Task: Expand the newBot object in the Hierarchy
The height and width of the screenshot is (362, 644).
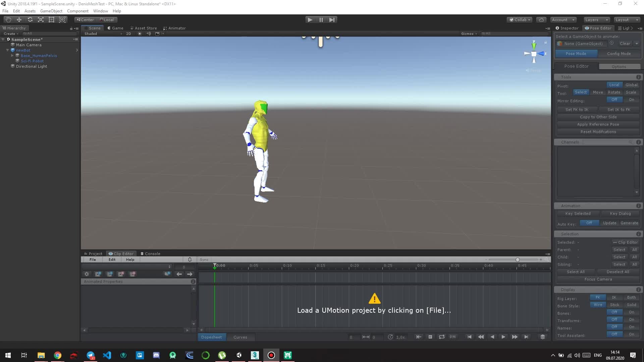Action: [7, 50]
